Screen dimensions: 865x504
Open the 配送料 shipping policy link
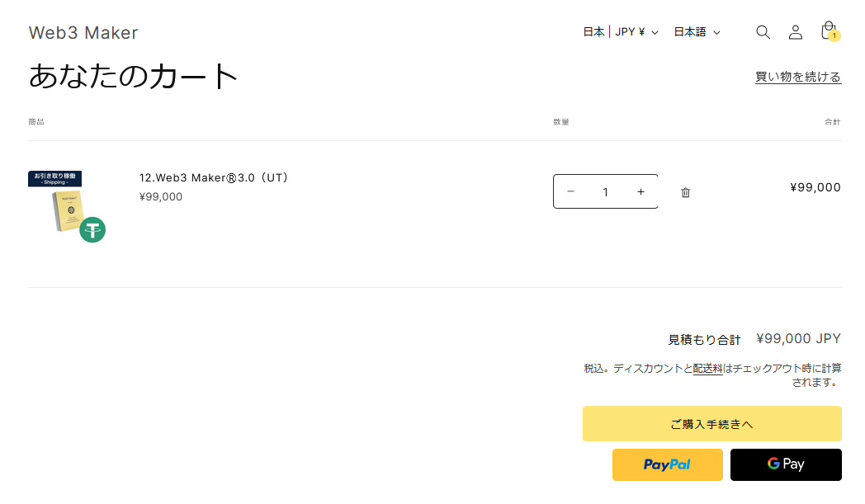pos(708,369)
